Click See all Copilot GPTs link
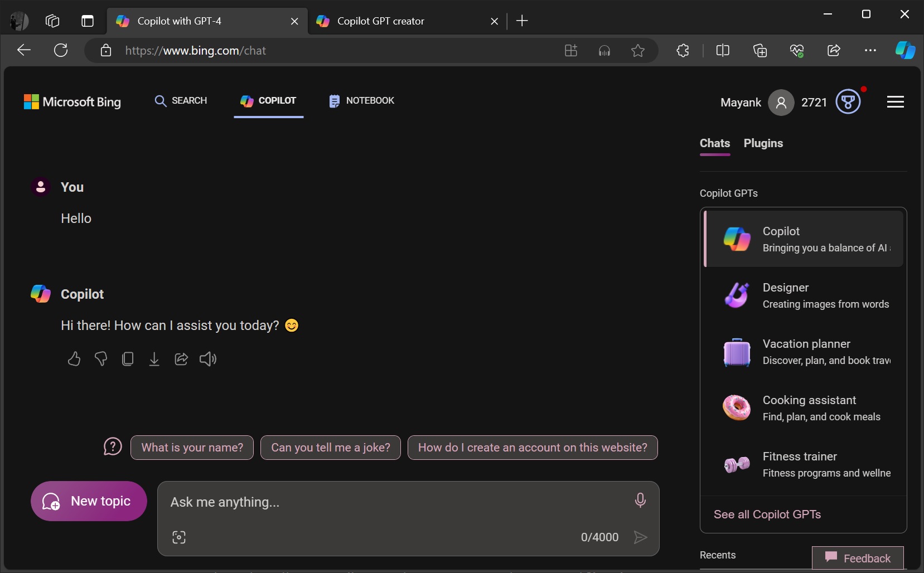The image size is (924, 573). 767,514
